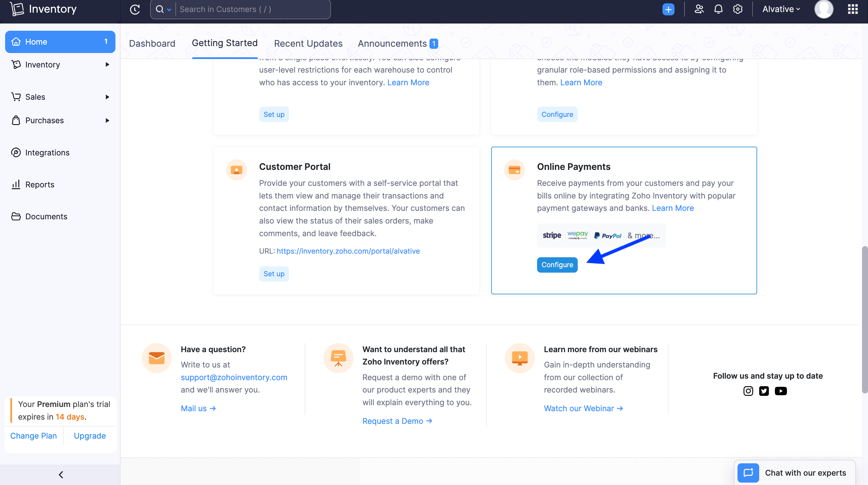Switch to the Dashboard tab

click(x=152, y=43)
